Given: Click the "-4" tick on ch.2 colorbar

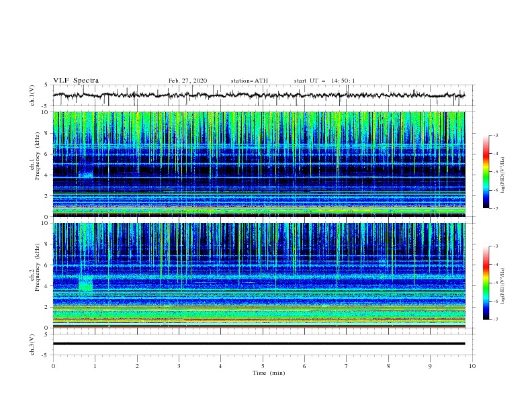Looking at the screenshot, I should (x=495, y=265).
